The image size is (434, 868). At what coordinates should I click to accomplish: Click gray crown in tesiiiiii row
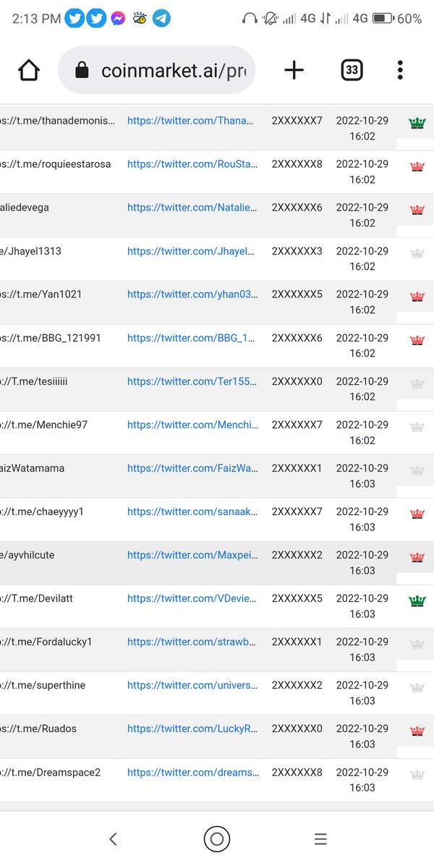417,383
